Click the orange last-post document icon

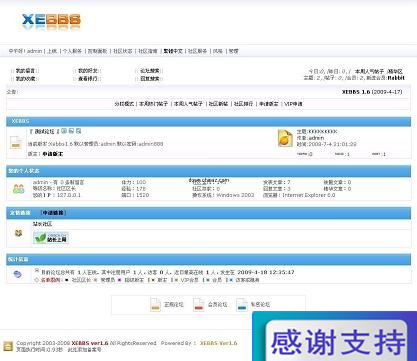click(285, 138)
